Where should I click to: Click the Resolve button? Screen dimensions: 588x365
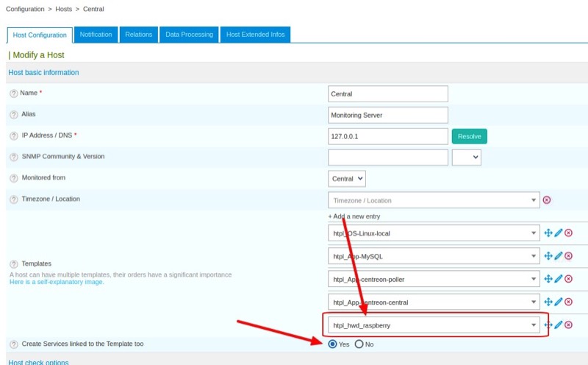click(x=469, y=136)
